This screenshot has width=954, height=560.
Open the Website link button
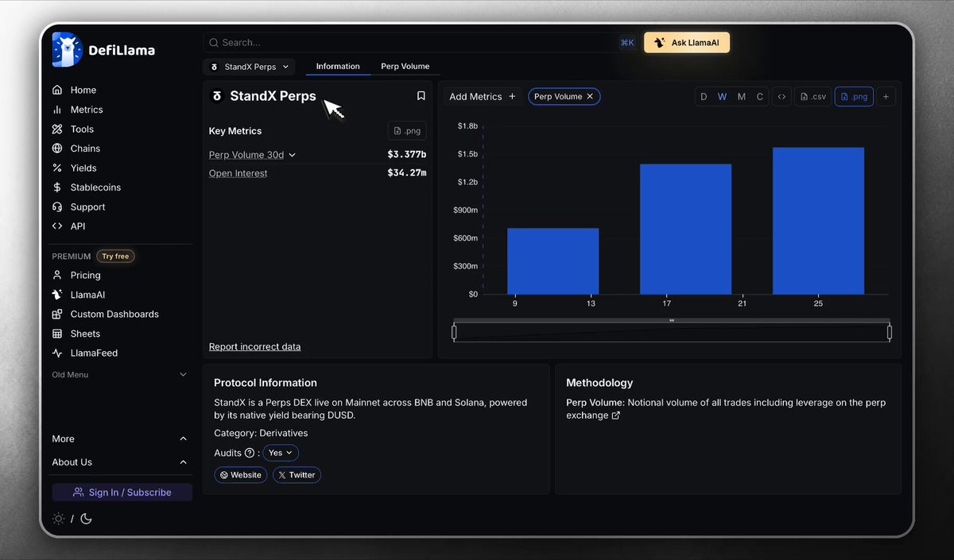(x=240, y=475)
